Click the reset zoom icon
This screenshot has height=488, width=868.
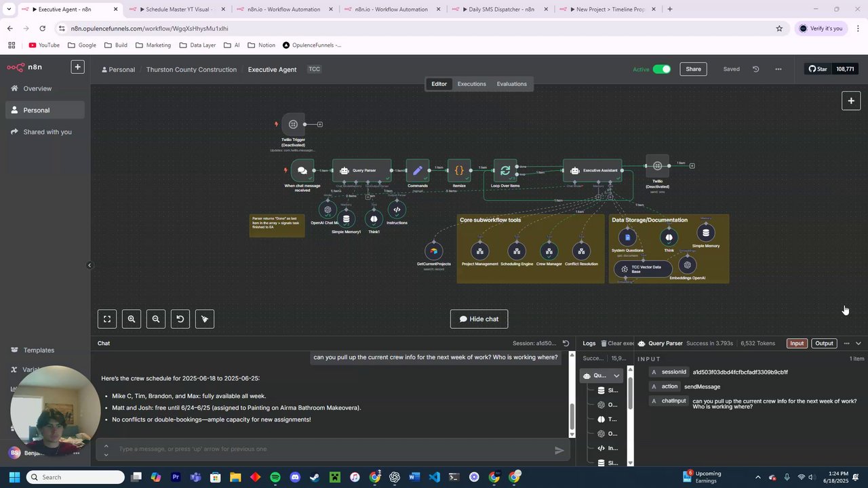click(x=180, y=319)
